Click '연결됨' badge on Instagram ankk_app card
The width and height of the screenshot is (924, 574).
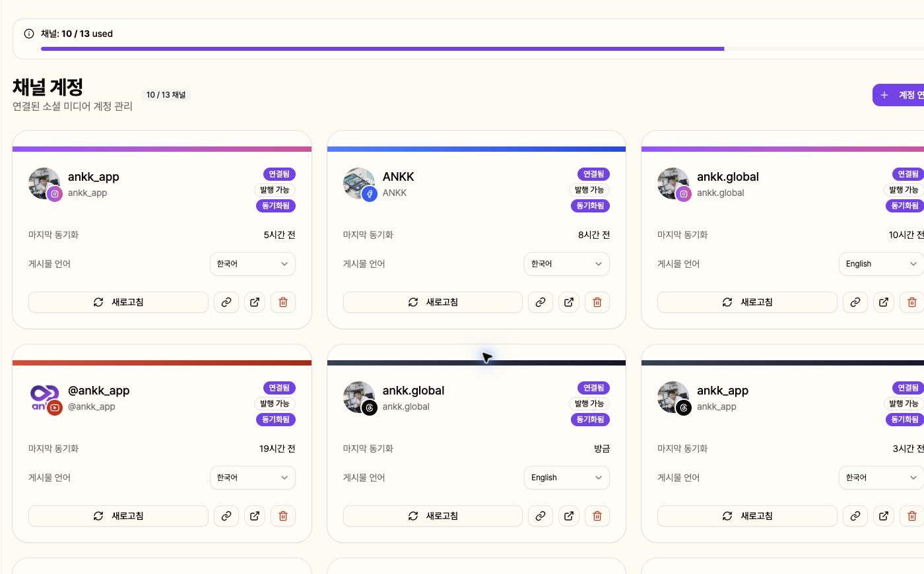[x=279, y=174]
